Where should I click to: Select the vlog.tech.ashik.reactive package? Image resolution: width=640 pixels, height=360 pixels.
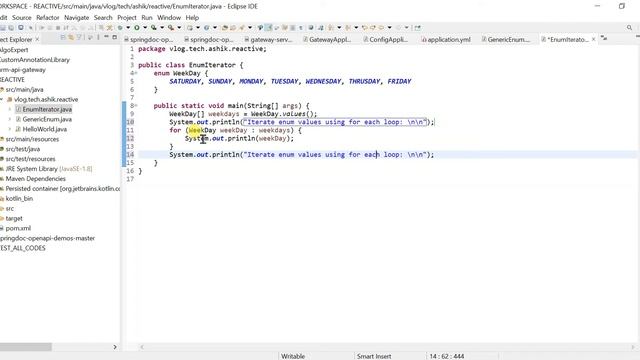click(x=46, y=100)
